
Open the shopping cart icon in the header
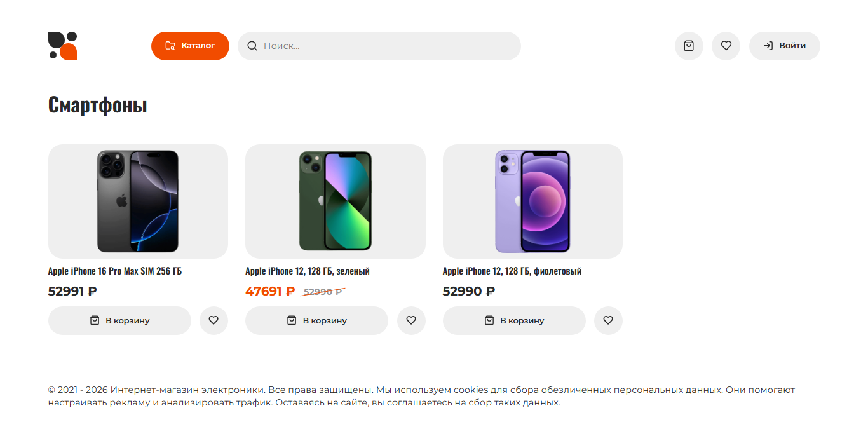point(689,46)
